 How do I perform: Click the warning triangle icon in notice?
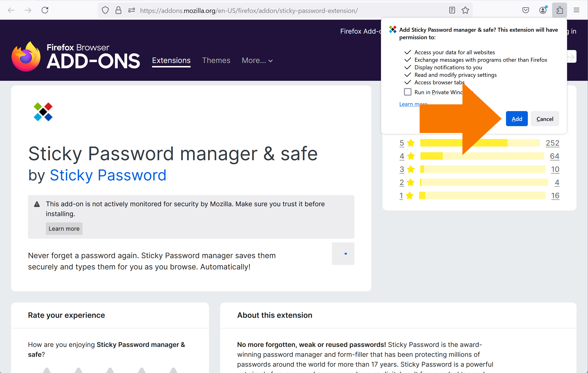[37, 204]
